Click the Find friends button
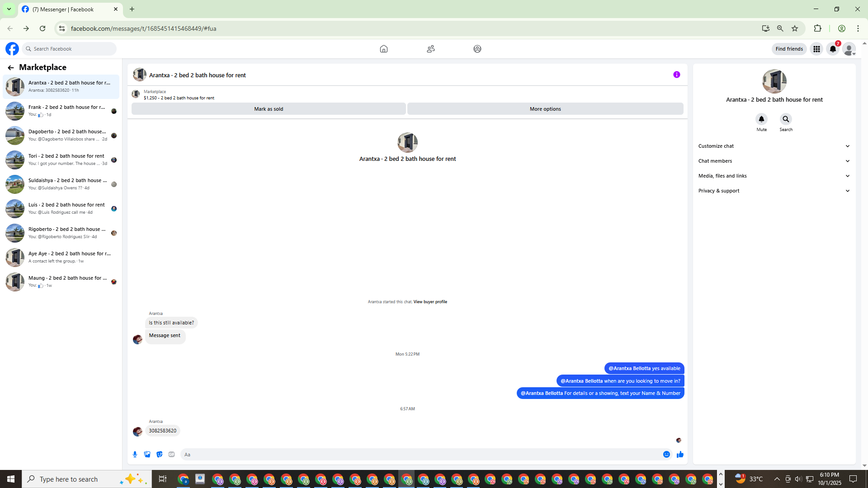The height and width of the screenshot is (488, 868). 789,49
